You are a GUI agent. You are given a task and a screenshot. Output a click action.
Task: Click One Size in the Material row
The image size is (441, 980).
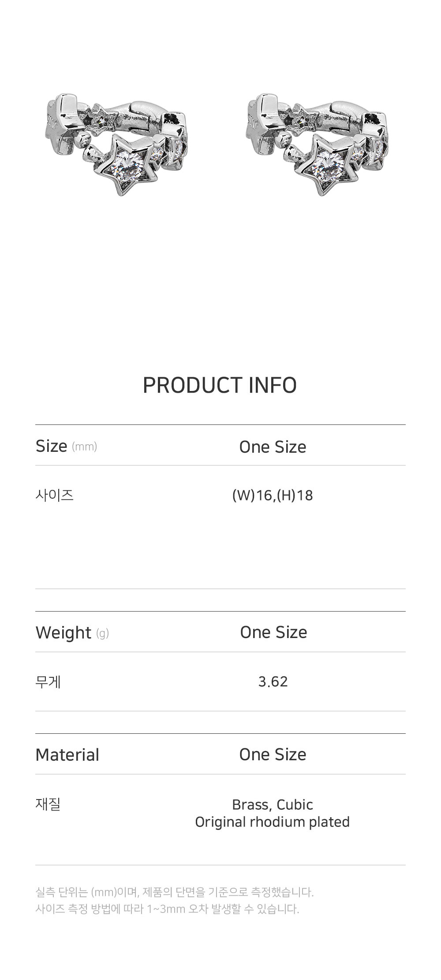point(273,755)
